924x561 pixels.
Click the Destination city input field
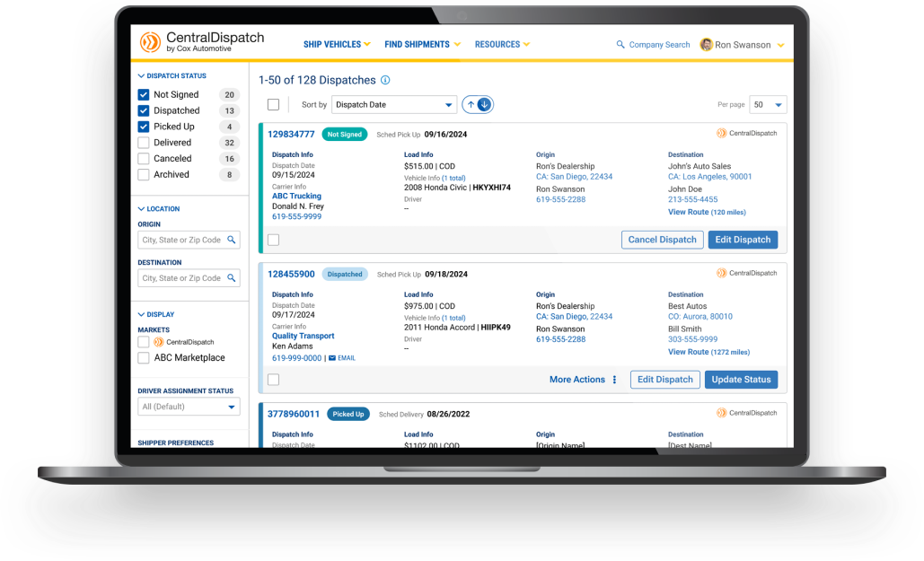182,278
